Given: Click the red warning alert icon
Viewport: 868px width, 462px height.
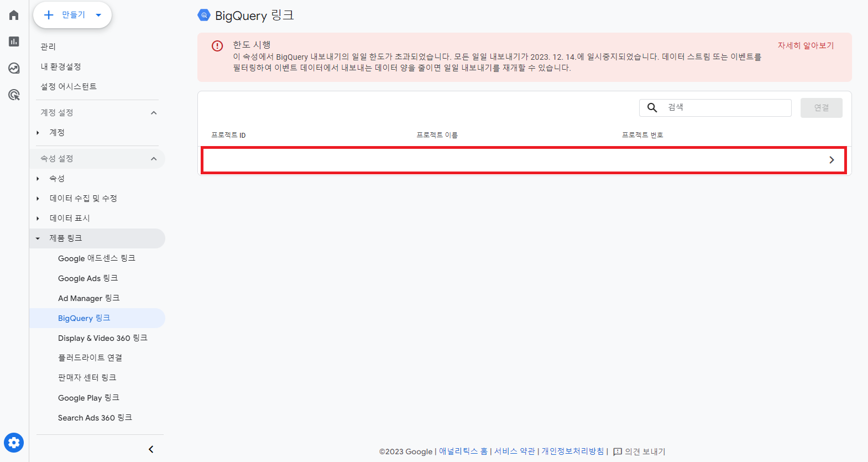Looking at the screenshot, I should [x=217, y=46].
